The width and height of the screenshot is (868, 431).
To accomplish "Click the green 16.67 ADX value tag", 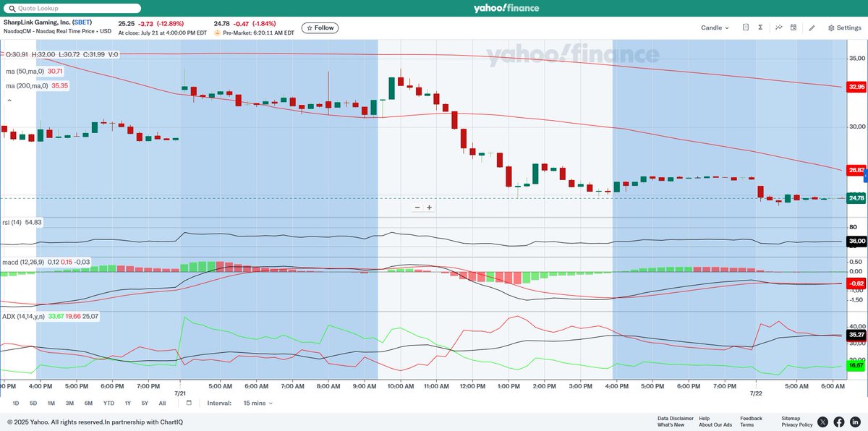I will [x=856, y=366].
